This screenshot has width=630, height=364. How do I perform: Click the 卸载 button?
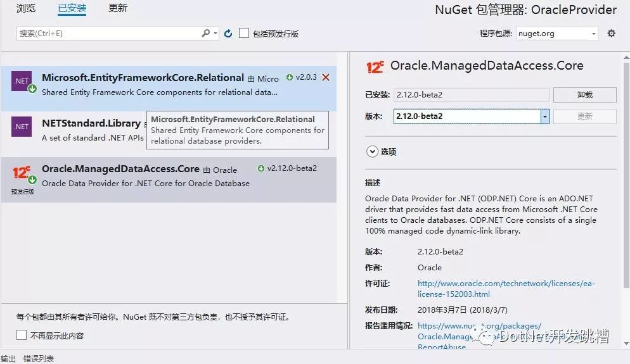click(x=584, y=95)
